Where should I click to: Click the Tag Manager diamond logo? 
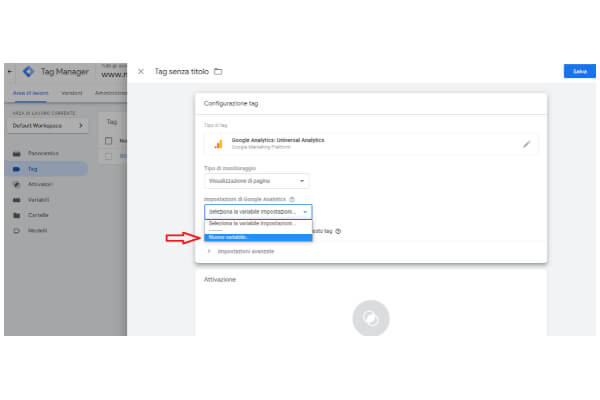coord(29,72)
